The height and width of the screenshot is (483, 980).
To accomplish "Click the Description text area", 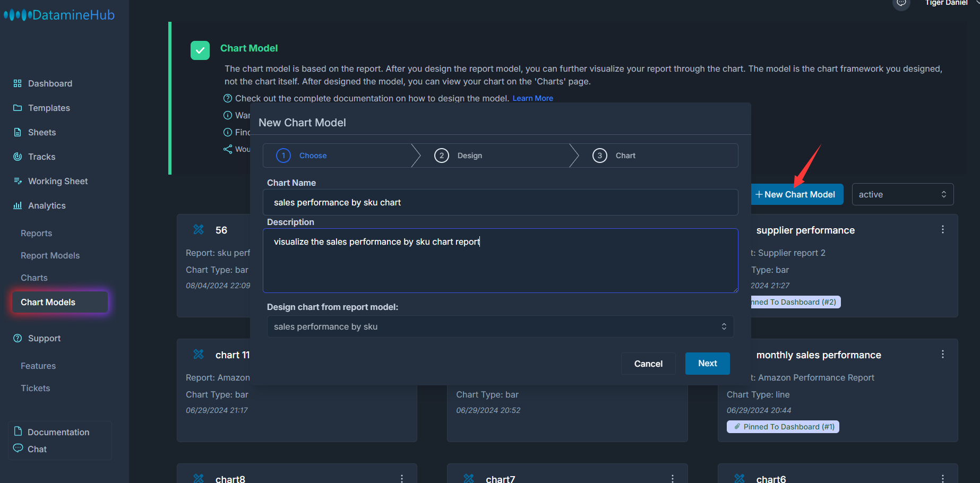I will click(500, 261).
